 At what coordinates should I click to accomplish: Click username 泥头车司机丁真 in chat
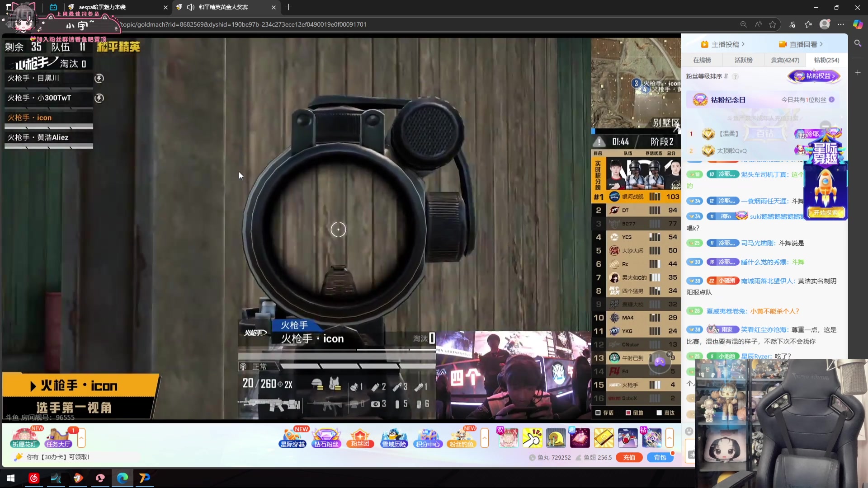(765, 174)
